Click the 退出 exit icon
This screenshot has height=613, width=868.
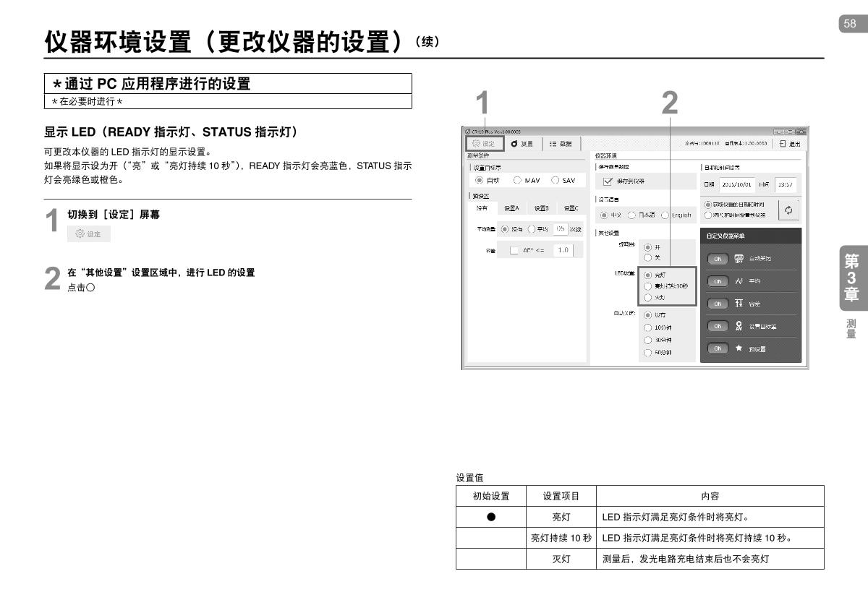click(x=789, y=144)
